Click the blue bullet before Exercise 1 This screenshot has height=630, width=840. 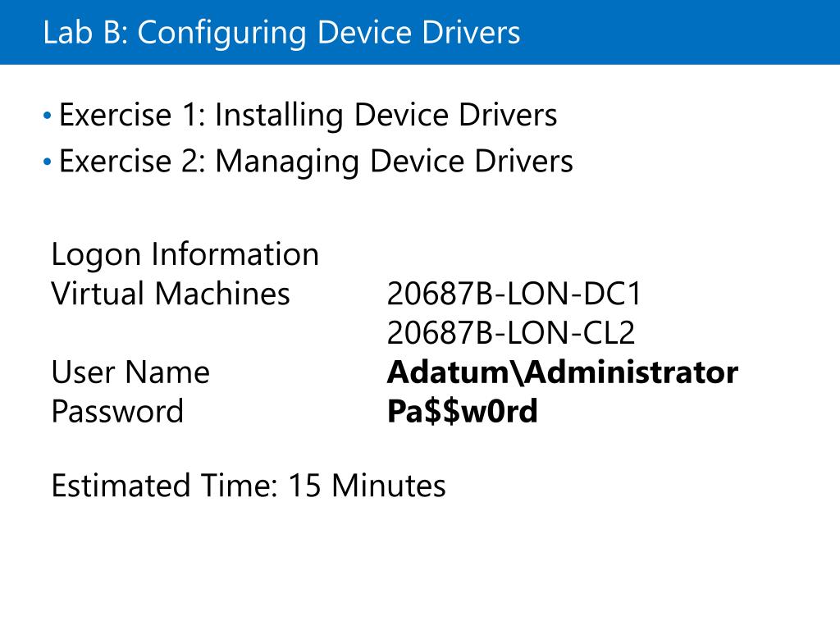[x=47, y=115]
